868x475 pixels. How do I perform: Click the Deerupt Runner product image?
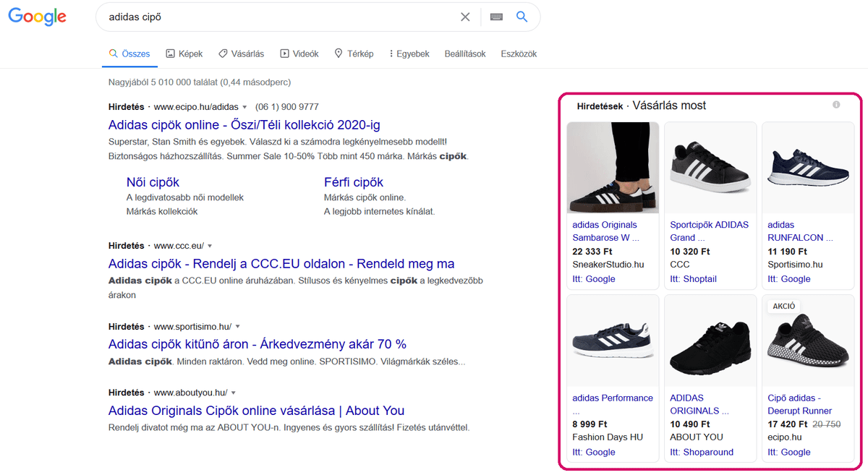click(x=808, y=341)
